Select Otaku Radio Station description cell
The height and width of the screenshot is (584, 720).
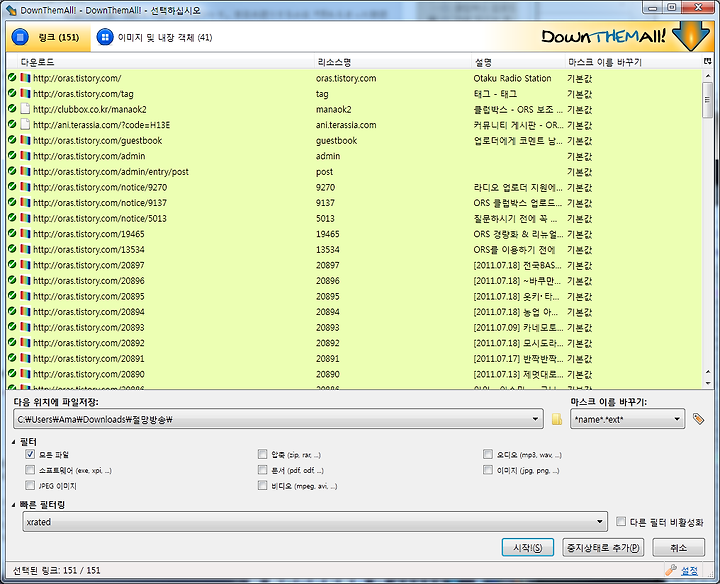click(x=512, y=78)
